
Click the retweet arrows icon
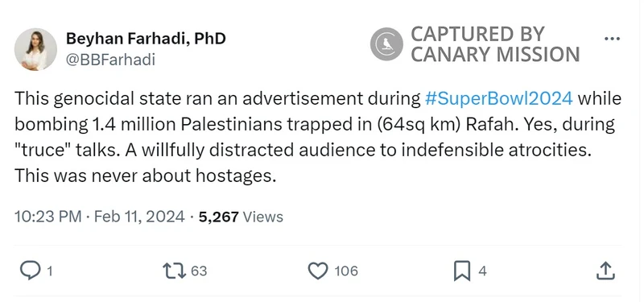[x=175, y=271]
